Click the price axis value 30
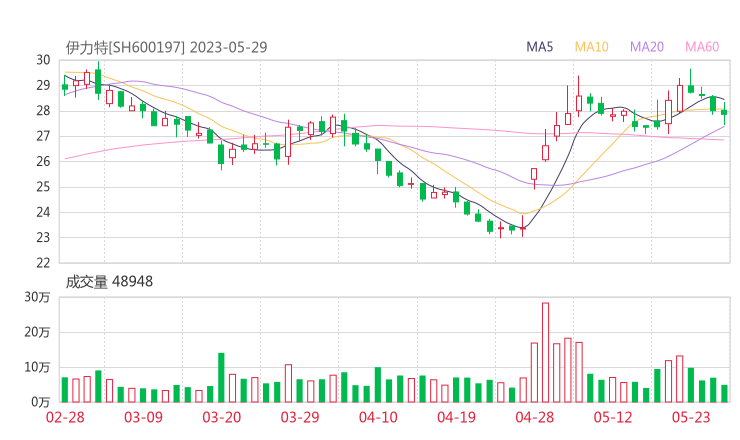Screen dimensions: 740x440 pyautogui.click(x=43, y=60)
